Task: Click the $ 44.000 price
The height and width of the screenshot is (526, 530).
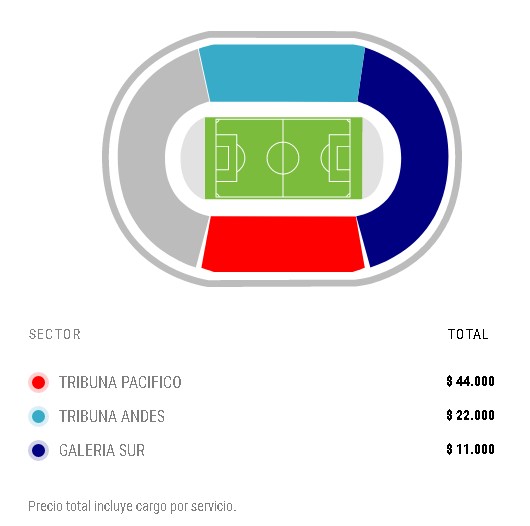Action: tap(470, 381)
